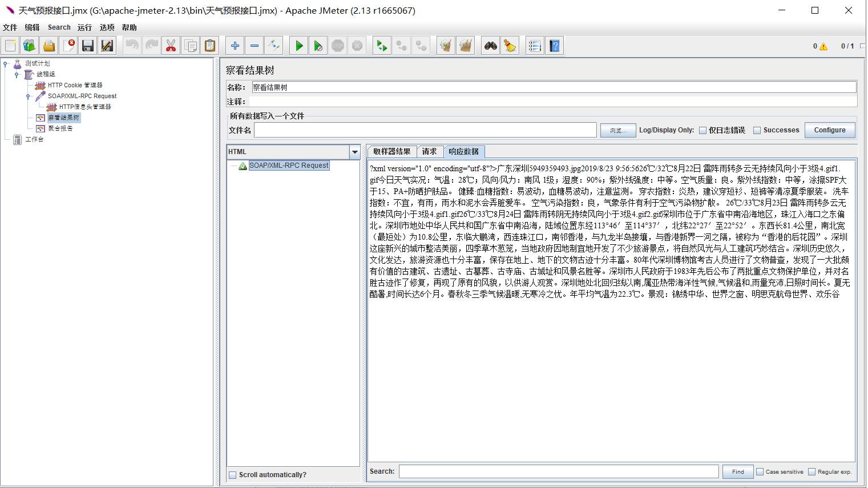Open the 文件 menu
Viewport: 868px width, 488px height.
click(10, 27)
